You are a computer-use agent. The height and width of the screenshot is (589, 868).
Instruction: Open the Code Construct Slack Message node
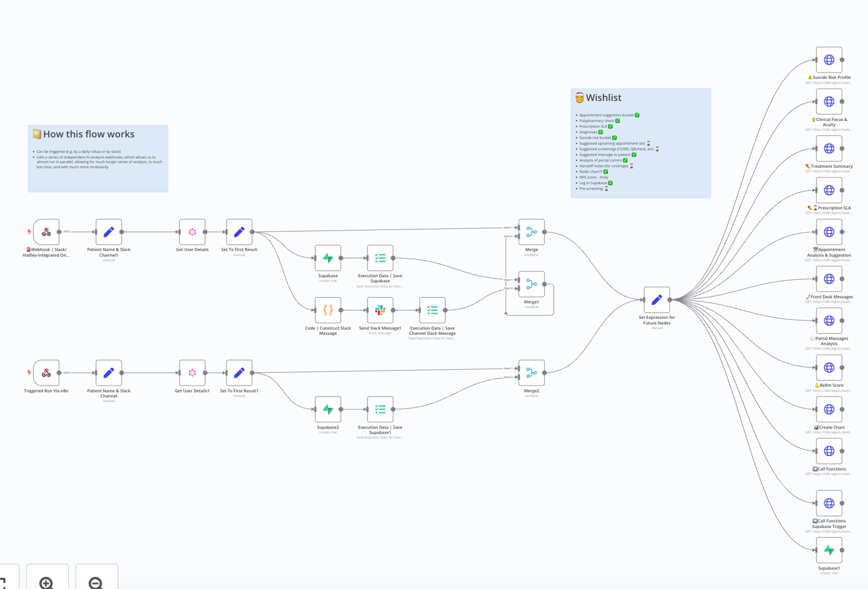click(x=328, y=310)
